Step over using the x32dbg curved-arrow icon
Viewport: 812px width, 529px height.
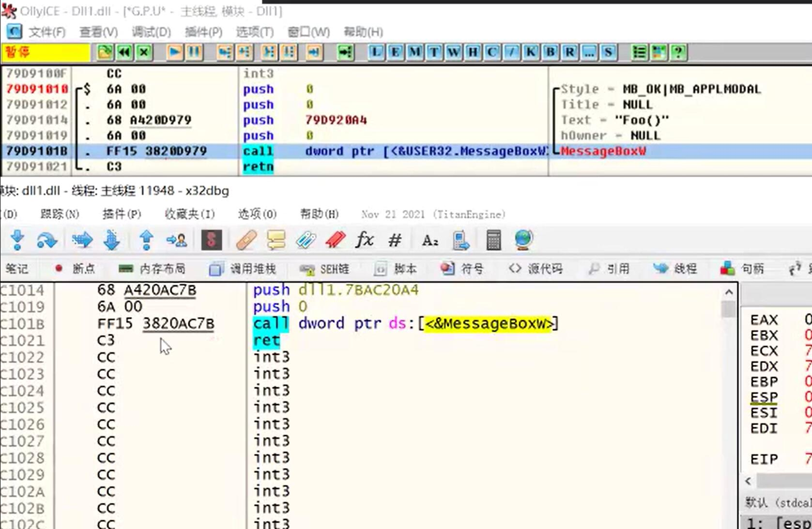click(x=46, y=240)
